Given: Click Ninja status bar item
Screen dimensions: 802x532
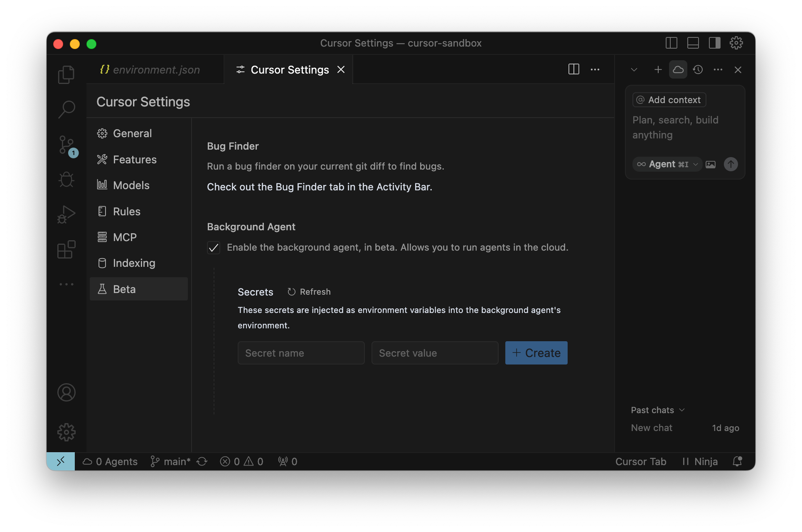Looking at the screenshot, I should [700, 461].
